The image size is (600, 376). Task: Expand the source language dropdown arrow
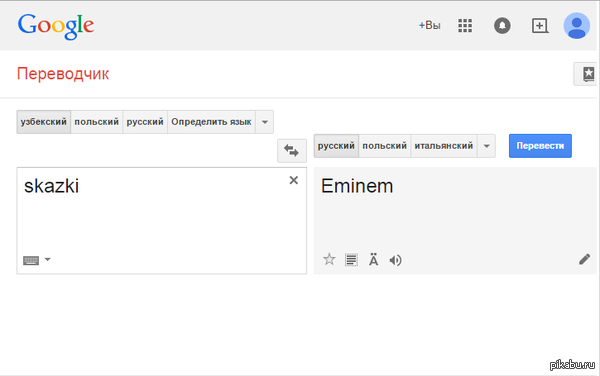[264, 122]
